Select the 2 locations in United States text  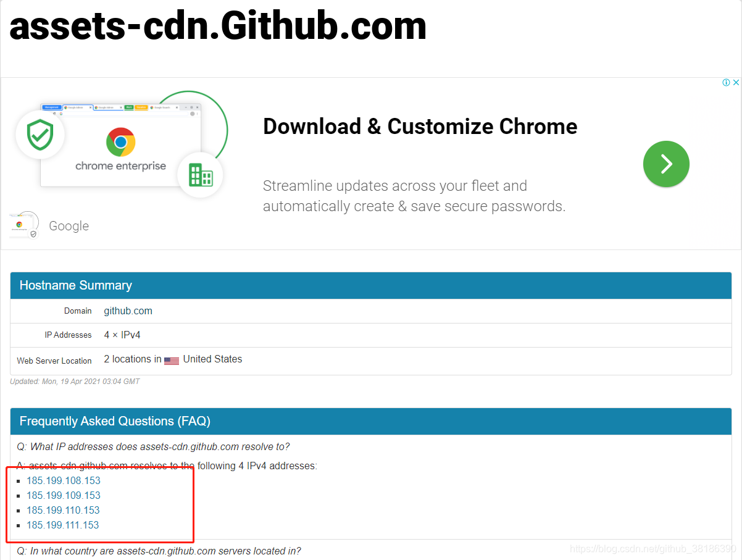(173, 359)
